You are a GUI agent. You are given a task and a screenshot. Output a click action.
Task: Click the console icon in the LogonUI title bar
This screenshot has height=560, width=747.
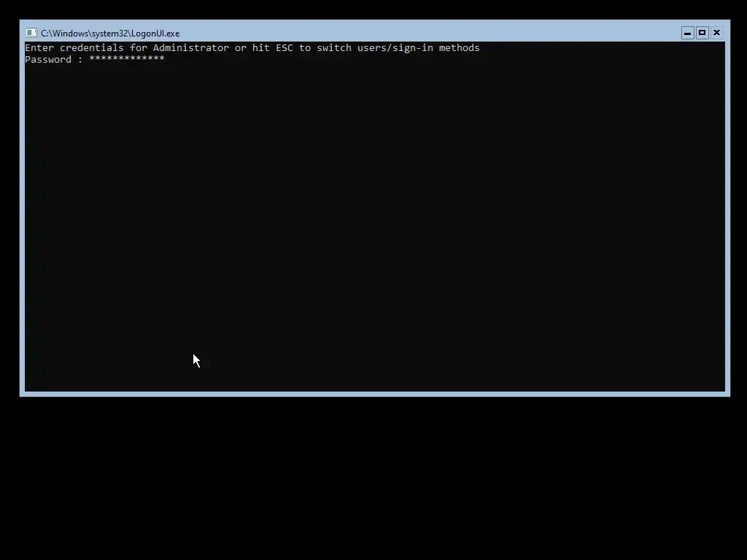point(31,33)
